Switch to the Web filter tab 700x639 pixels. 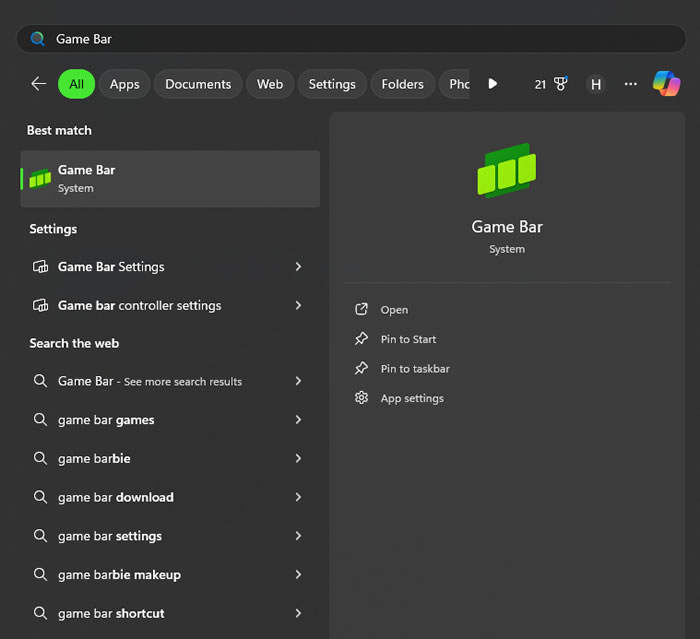tap(270, 84)
